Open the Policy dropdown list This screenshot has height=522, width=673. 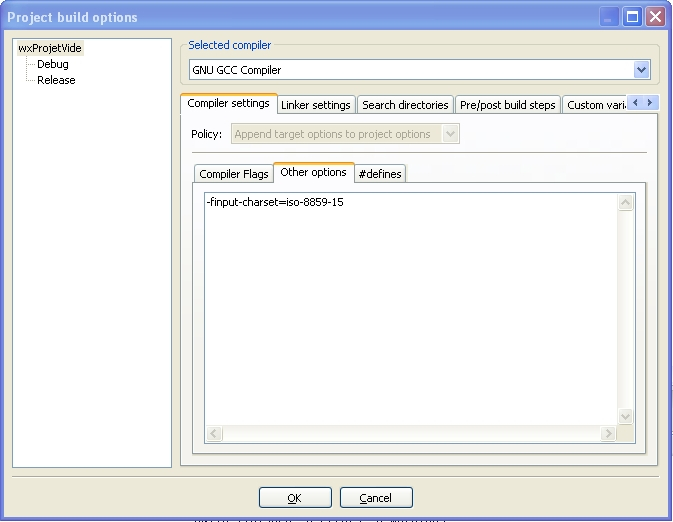[450, 134]
